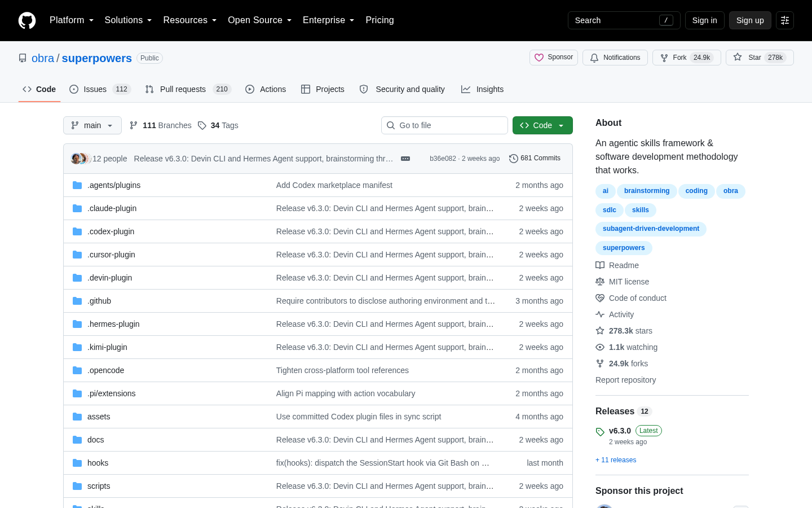Switch to the Issues tab
Viewport: 812px width, 508px height.
(x=100, y=89)
